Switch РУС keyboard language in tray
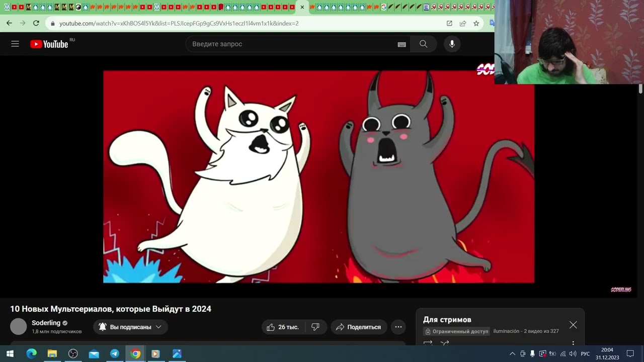The height and width of the screenshot is (362, 644). tap(585, 354)
